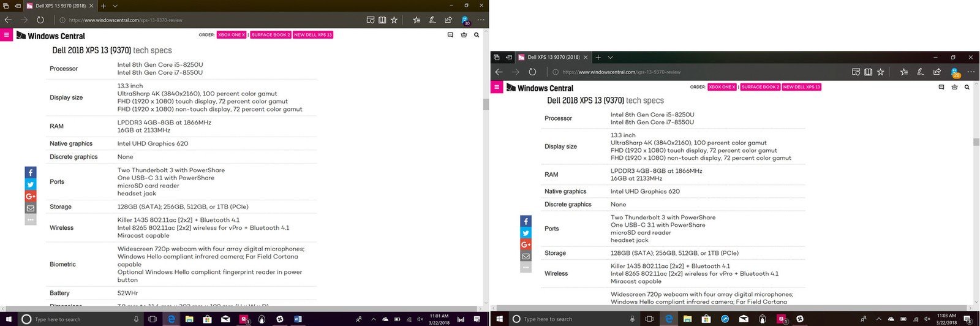The image size is (980, 326).
Task: Share article on Facebook in the left window
Action: pyautogui.click(x=31, y=172)
